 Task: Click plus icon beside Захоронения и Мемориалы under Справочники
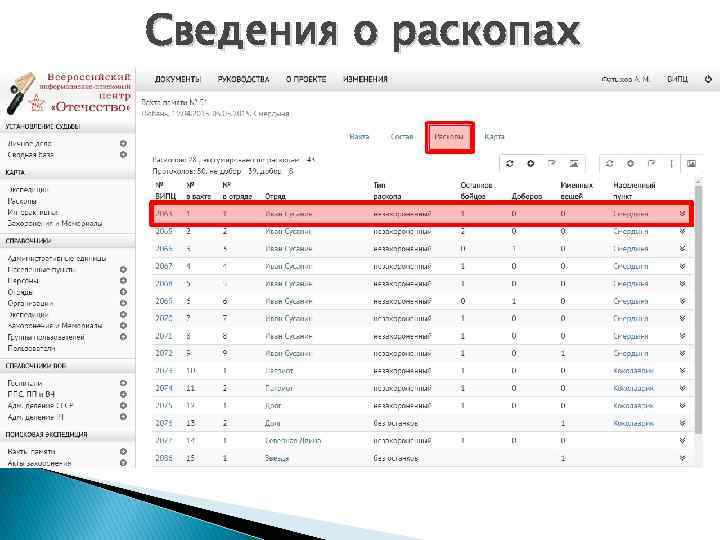coord(123,326)
